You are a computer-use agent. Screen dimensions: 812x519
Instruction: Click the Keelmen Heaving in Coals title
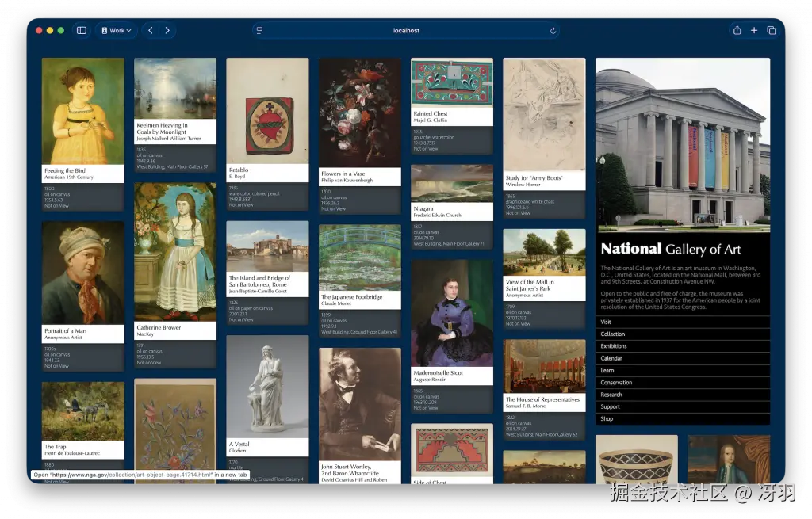coord(162,128)
